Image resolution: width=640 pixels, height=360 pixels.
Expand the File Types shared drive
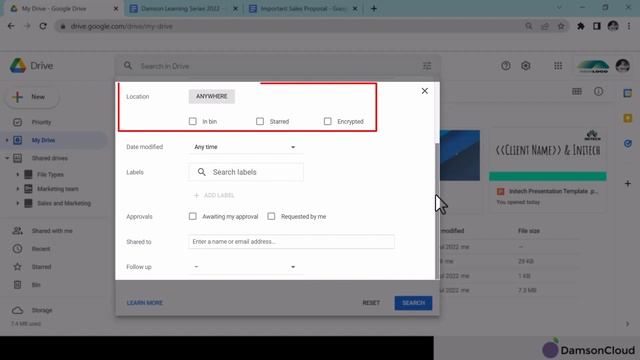[x=18, y=174]
